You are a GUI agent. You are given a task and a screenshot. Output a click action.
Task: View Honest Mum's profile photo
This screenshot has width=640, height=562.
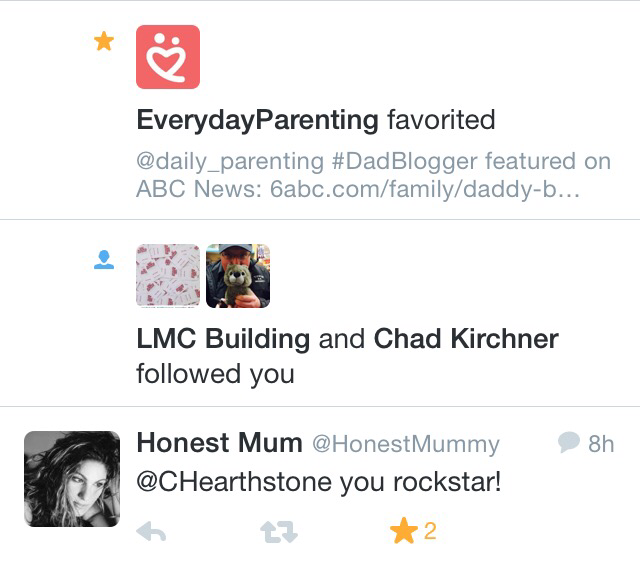[72, 479]
